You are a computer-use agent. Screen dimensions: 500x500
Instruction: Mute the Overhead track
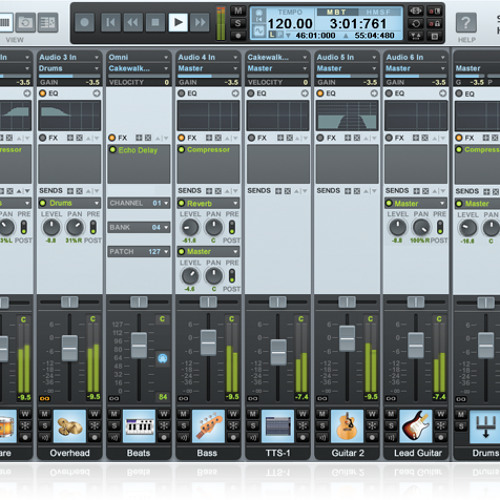pyautogui.click(x=45, y=414)
